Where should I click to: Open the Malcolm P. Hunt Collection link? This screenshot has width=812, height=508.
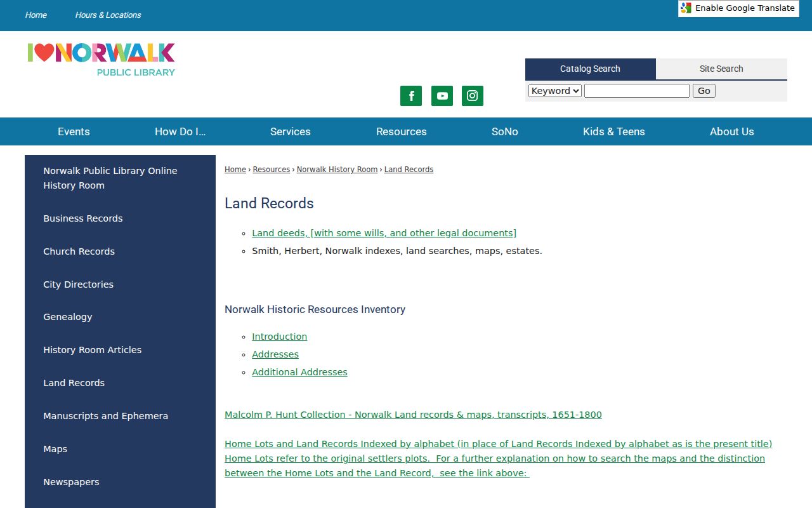413,415
